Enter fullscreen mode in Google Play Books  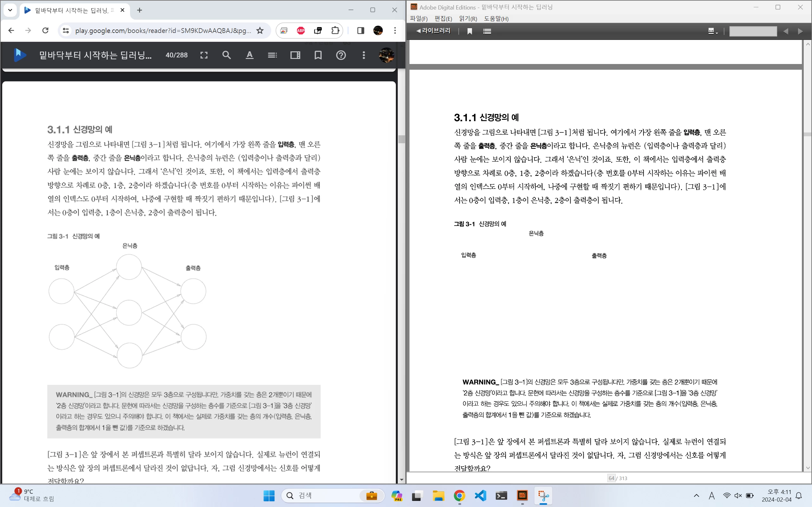click(204, 55)
